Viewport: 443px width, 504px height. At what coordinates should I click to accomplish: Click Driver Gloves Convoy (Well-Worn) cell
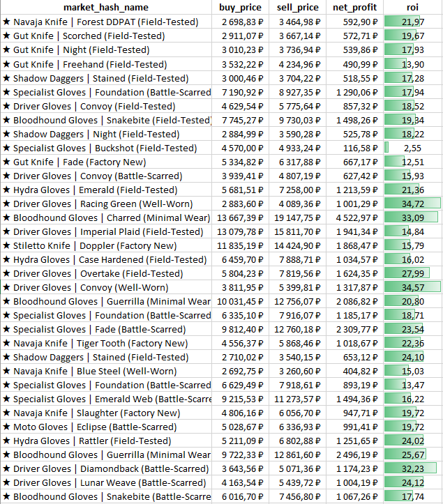tap(106, 287)
